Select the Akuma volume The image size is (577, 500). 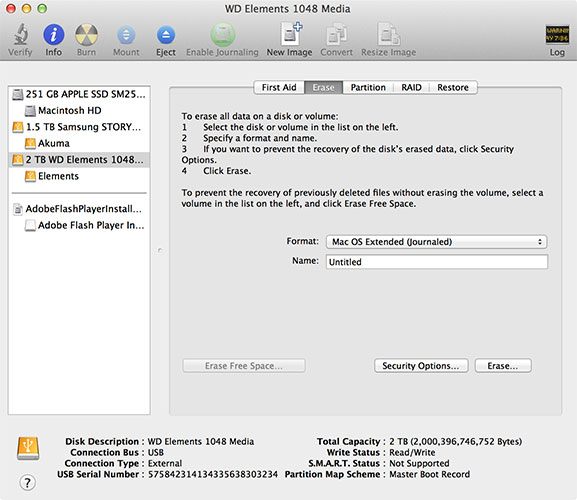click(79, 143)
